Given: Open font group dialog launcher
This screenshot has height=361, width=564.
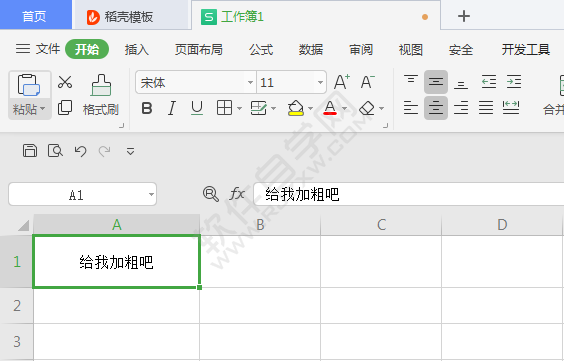Looking at the screenshot, I should [x=386, y=125].
